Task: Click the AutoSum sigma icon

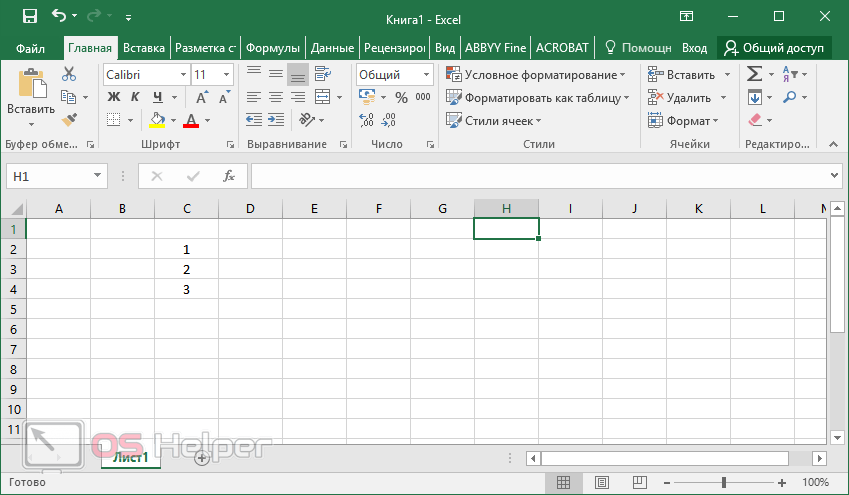Action: tap(755, 74)
